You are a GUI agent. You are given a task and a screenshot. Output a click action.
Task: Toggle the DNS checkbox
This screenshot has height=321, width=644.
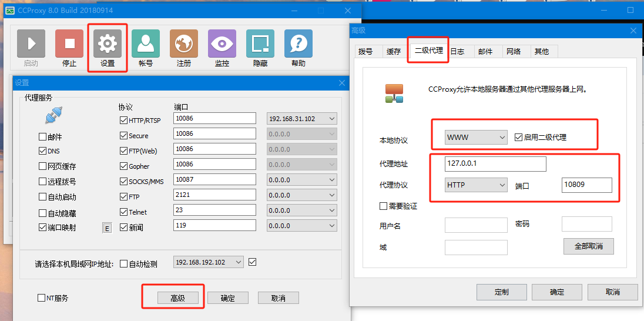(x=42, y=151)
